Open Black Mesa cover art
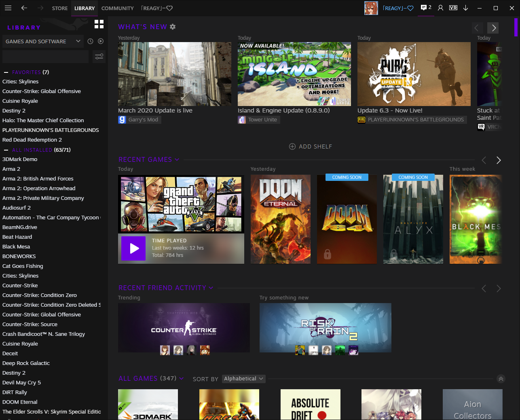 click(x=476, y=219)
